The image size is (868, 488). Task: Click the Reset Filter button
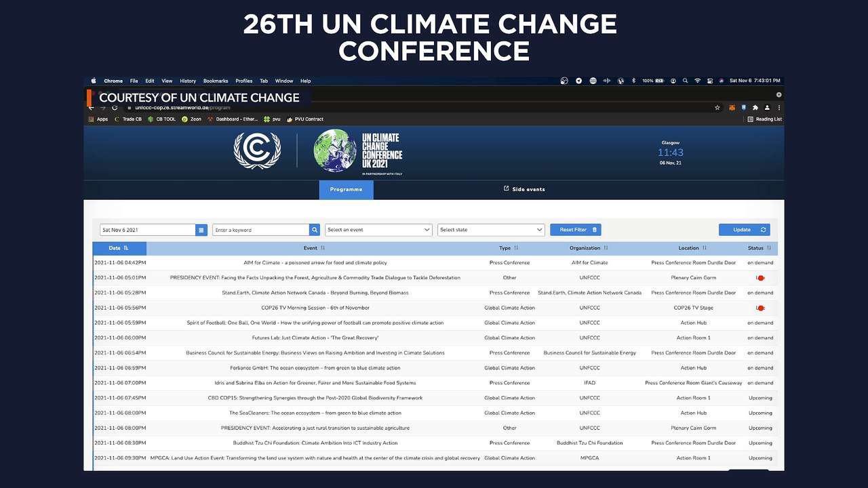pos(576,230)
